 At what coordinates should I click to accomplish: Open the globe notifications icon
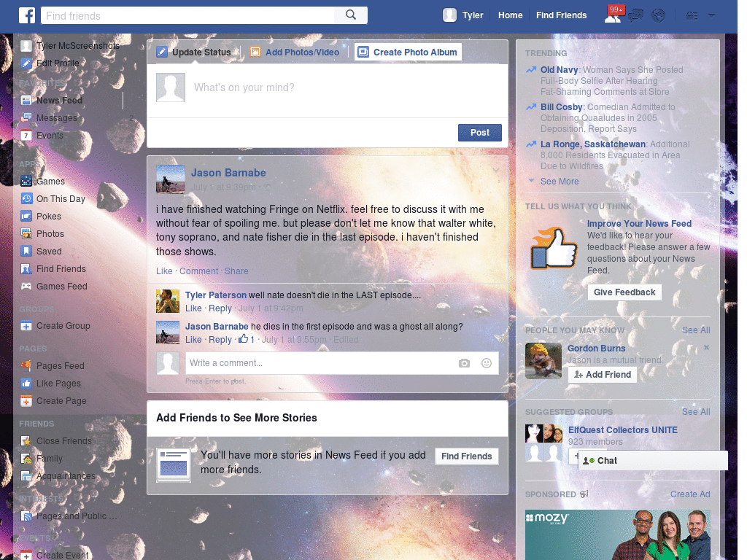coord(659,16)
